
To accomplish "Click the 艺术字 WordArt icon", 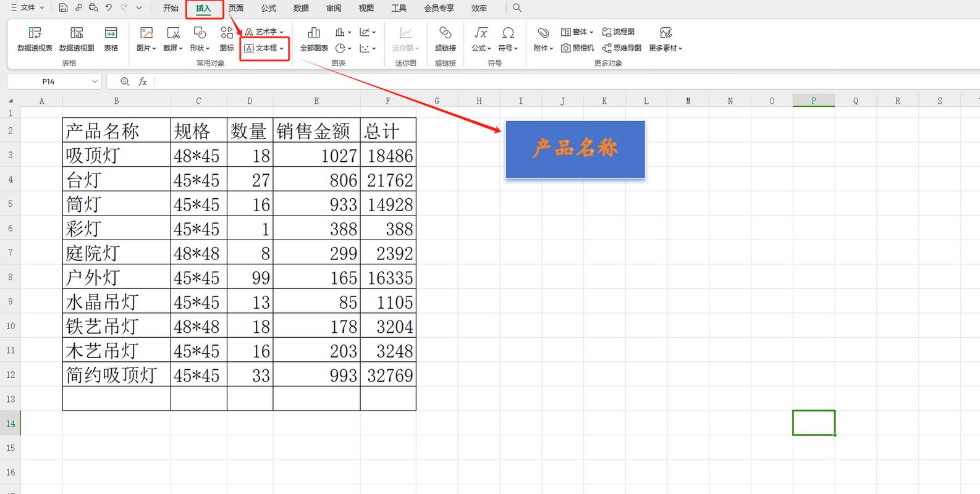I will pyautogui.click(x=249, y=31).
